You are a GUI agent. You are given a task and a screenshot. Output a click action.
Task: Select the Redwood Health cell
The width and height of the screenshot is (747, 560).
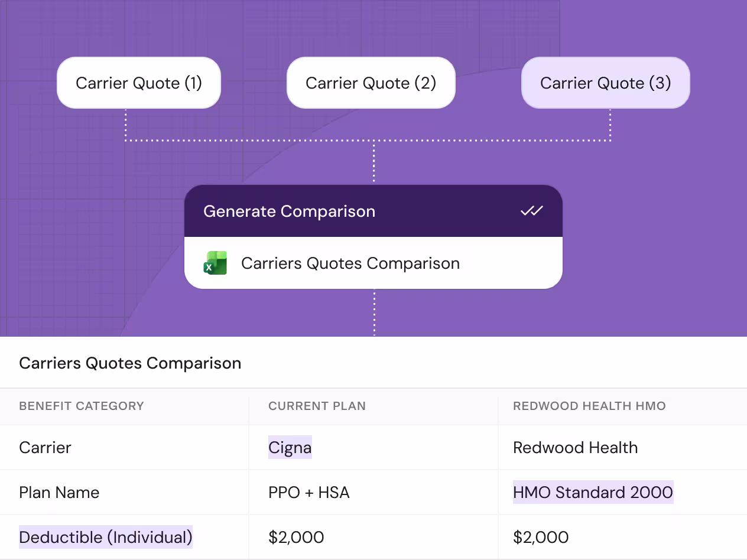tap(576, 447)
